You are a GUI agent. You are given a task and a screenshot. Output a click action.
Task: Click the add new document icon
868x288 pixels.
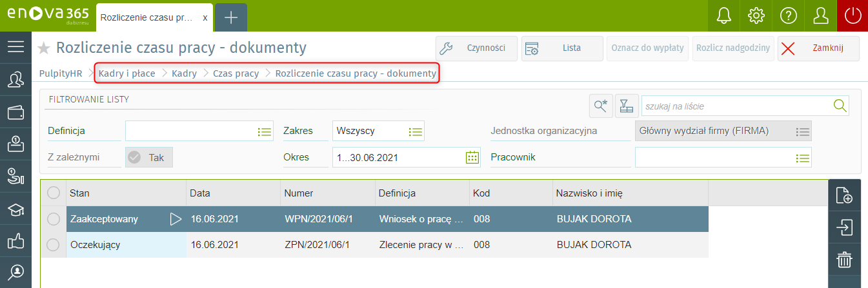844,195
